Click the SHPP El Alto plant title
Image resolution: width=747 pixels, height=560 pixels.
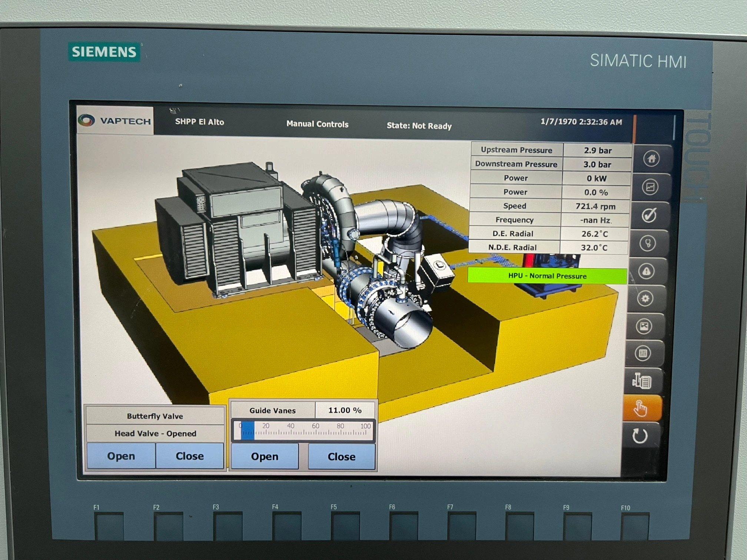pos(199,122)
